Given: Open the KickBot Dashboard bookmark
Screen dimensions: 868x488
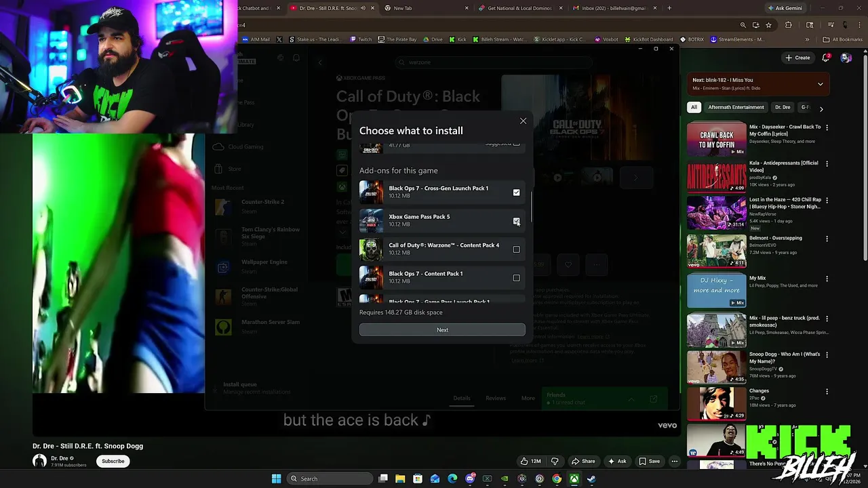Looking at the screenshot, I should pyautogui.click(x=649, y=39).
